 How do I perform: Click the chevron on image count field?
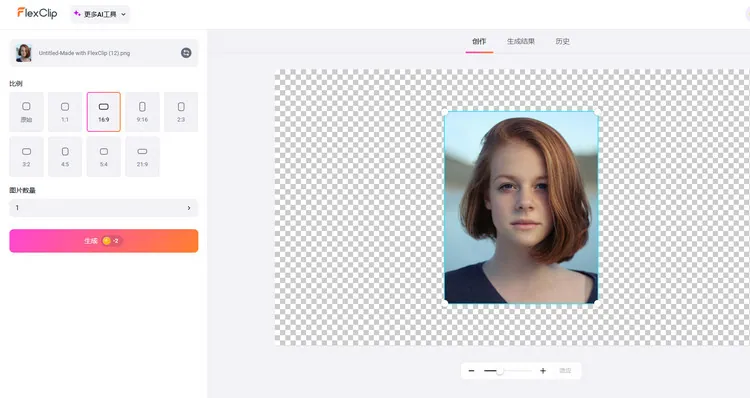click(189, 208)
